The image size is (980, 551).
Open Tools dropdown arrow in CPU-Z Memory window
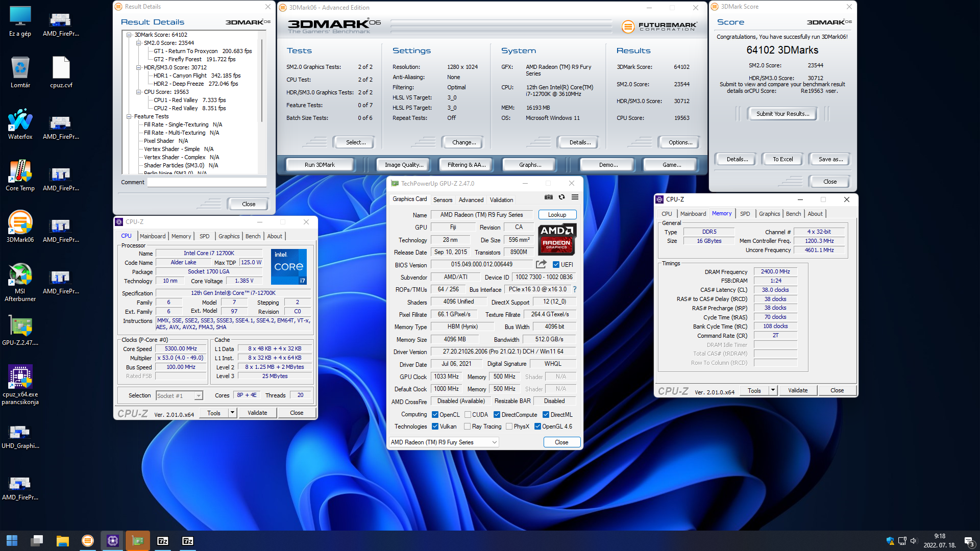[x=773, y=390]
